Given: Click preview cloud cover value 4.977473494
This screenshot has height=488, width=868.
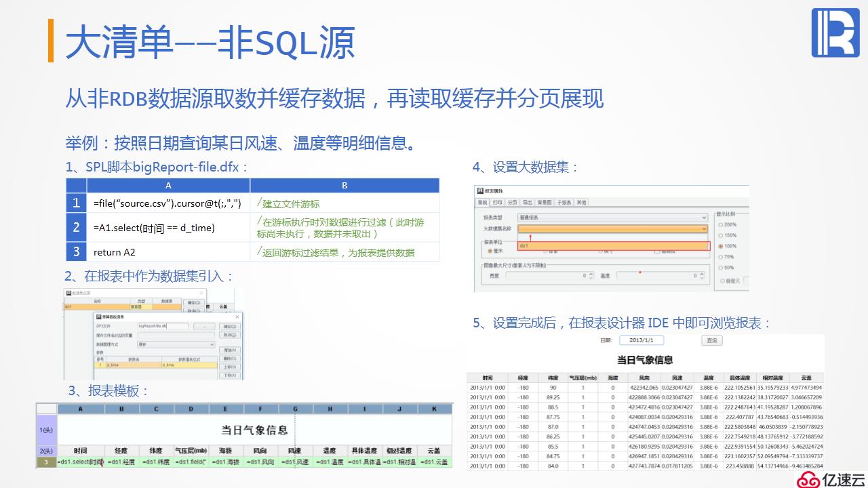Looking at the screenshot, I should 806,388.
